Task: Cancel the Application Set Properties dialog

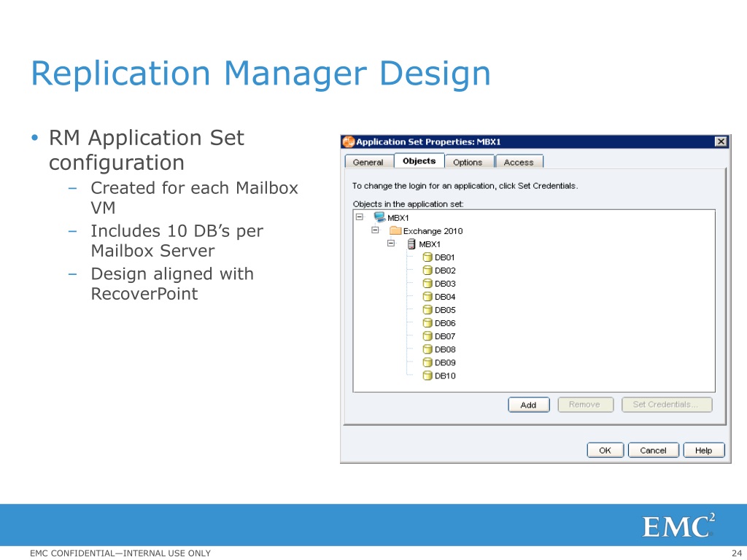Action: pos(653,451)
